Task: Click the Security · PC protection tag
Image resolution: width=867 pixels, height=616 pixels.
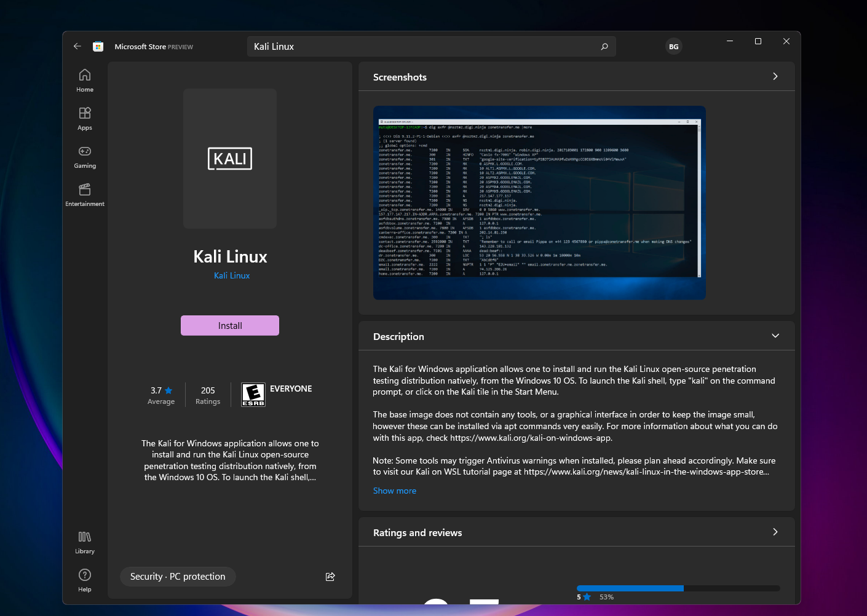Action: (178, 577)
